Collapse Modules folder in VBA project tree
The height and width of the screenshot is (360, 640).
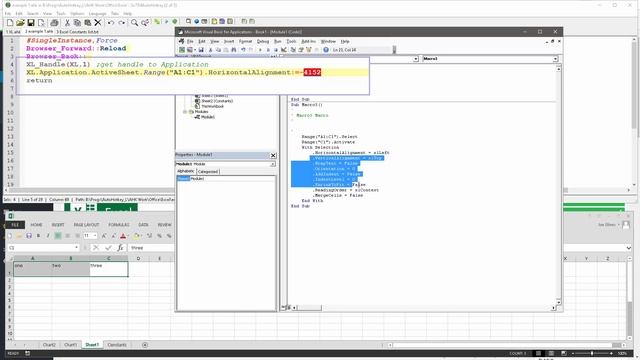click(x=185, y=112)
